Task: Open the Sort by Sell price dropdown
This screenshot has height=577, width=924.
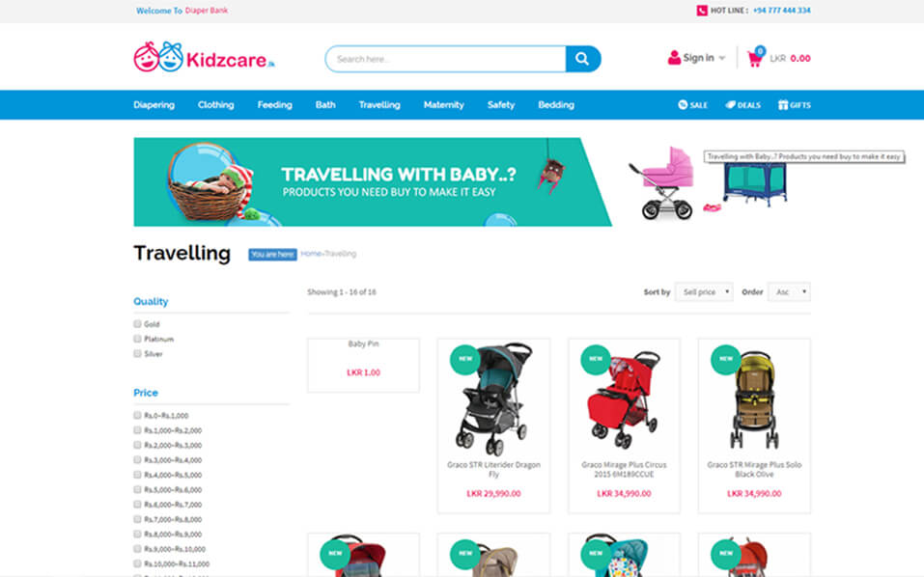Action: click(704, 292)
